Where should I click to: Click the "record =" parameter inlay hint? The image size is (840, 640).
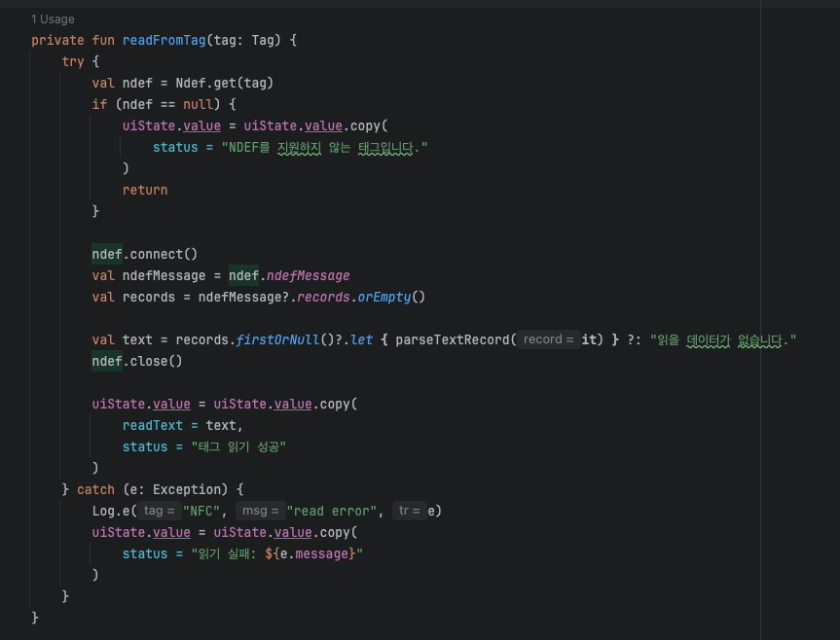click(x=548, y=339)
